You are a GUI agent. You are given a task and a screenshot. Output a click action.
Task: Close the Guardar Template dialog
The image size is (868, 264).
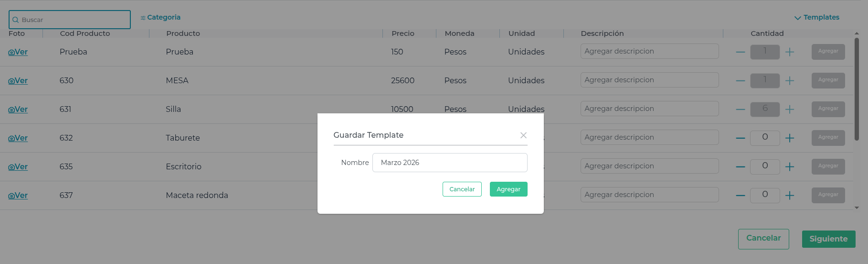coord(523,135)
